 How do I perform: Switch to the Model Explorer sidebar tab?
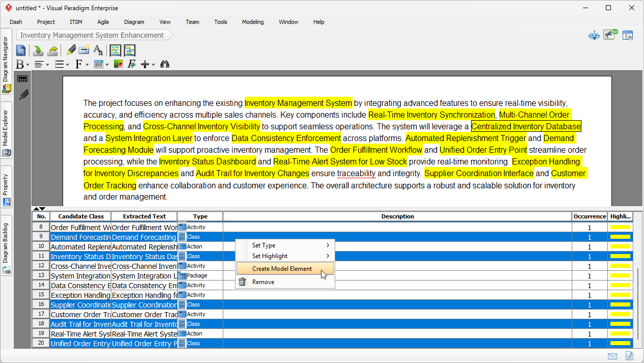coord(6,128)
